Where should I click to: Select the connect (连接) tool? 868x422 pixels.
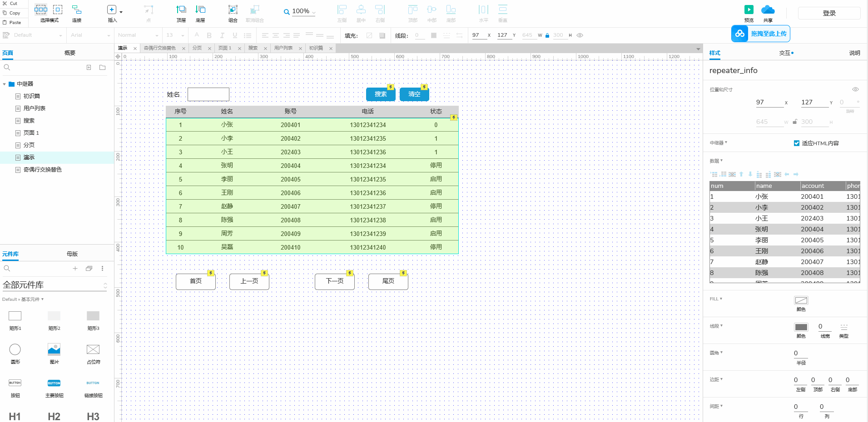[77, 10]
